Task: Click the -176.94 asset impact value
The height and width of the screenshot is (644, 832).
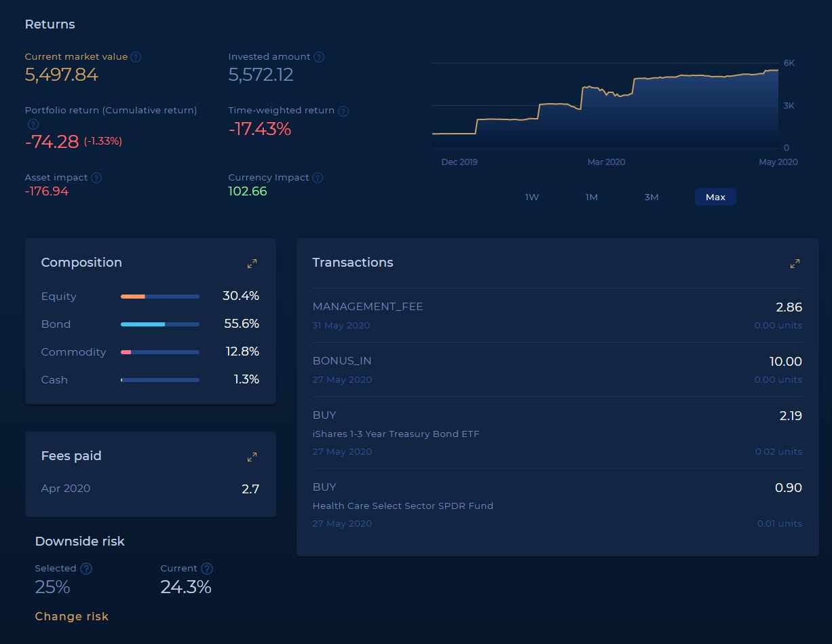Action: click(47, 191)
